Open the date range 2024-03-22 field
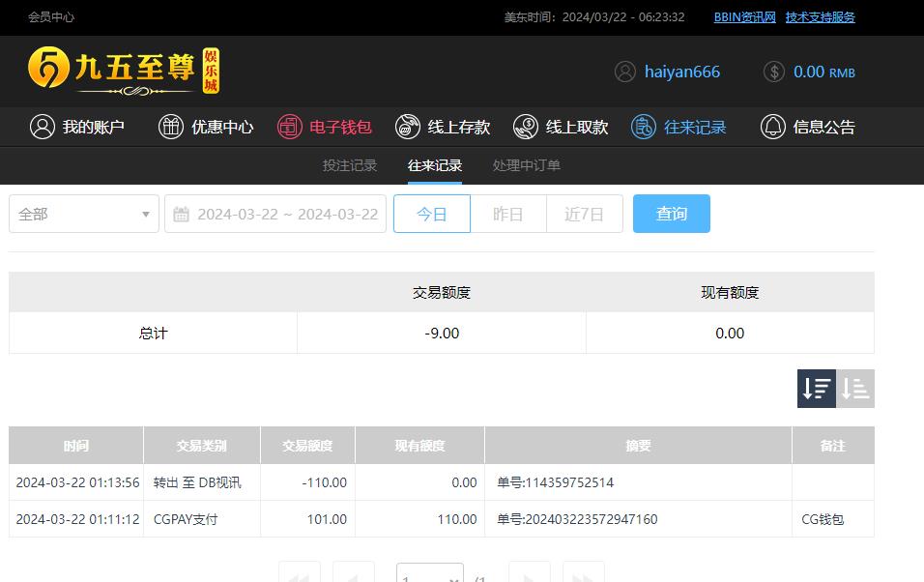 coord(275,214)
